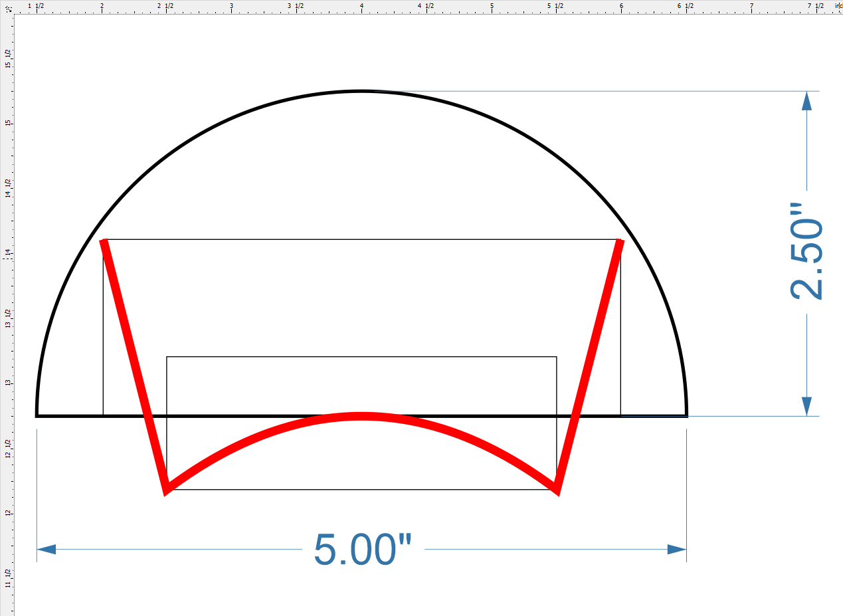Viewport: 843px width, 616px height.
Task: Click the top arrowhead of the 2.50" dimension
Action: pos(806,101)
